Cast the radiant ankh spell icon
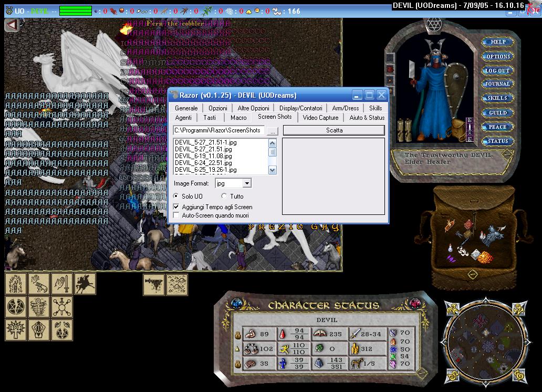Viewport: 542px width, 392px height. [x=16, y=329]
